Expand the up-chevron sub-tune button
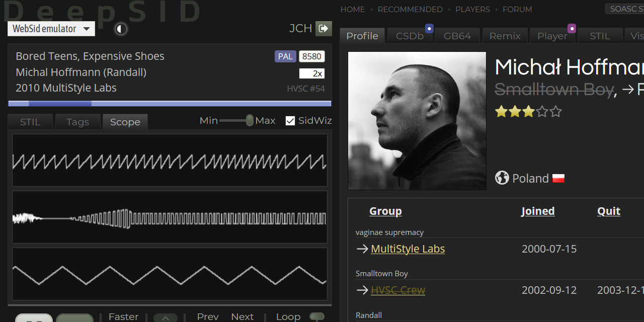This screenshot has width=644, height=322. coord(166,318)
